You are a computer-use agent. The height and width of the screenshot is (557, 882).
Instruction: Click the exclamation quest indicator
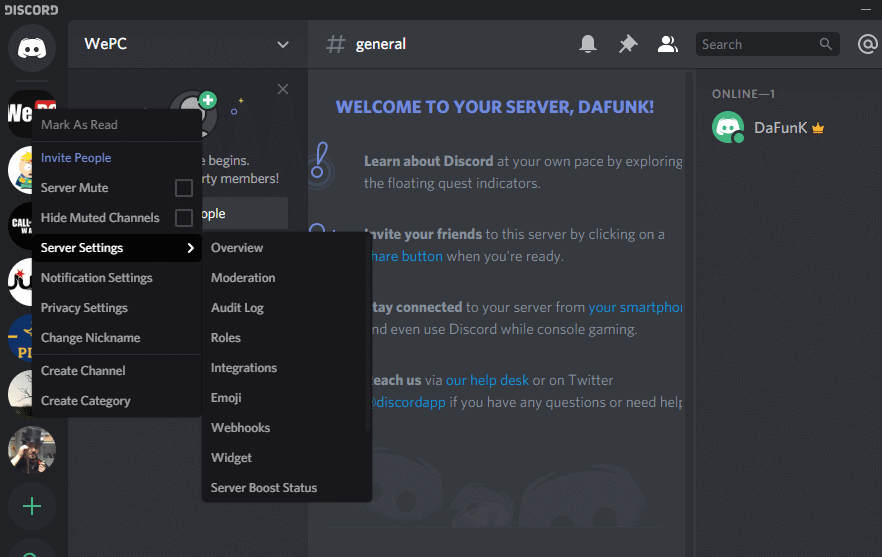(320, 161)
